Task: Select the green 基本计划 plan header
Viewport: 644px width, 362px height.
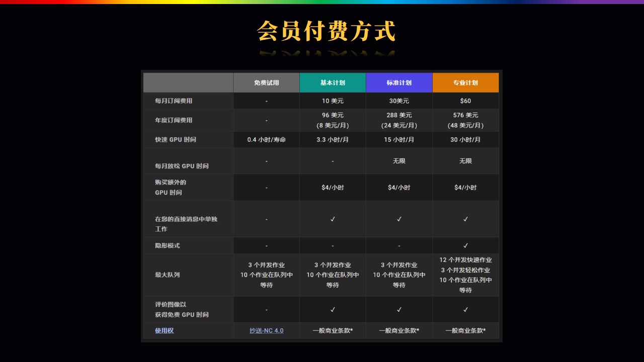Action: click(x=333, y=82)
